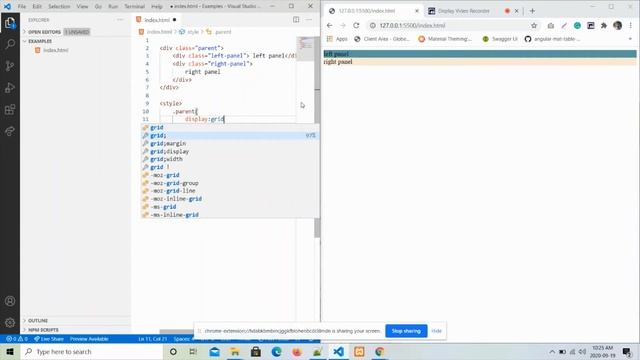The width and height of the screenshot is (640, 360).
Task: Open the Accounts icon in activity bar
Action: tap(10, 301)
